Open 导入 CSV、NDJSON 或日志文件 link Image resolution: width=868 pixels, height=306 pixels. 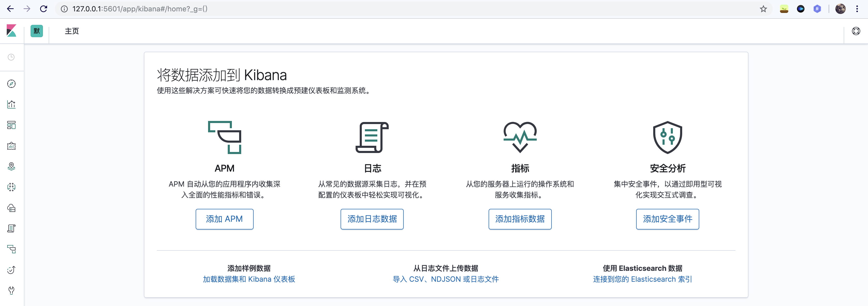pos(446,279)
